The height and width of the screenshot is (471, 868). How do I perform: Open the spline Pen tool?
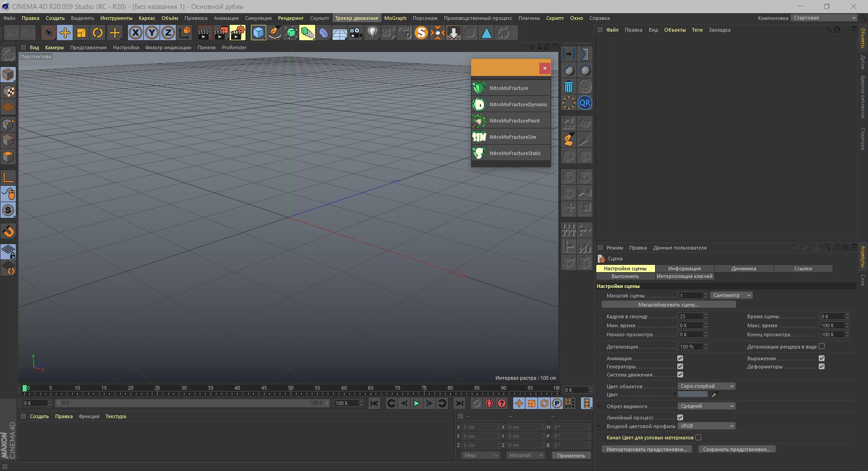274,33
